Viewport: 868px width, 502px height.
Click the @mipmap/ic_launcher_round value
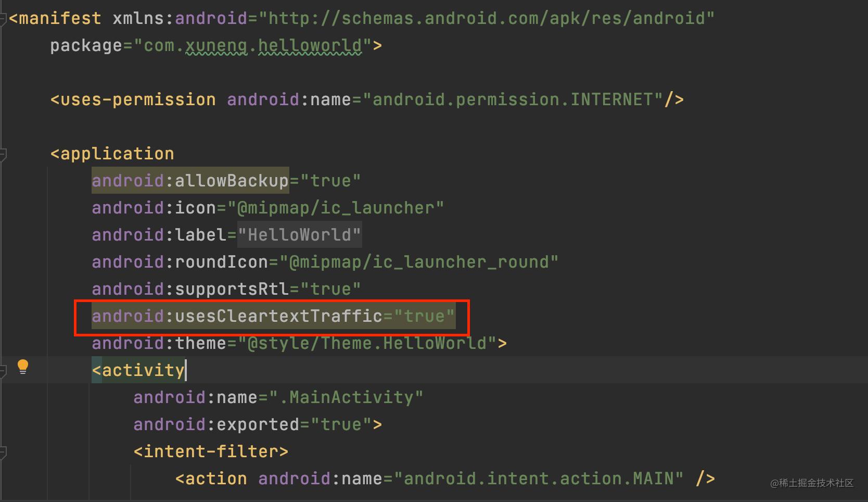(419, 262)
